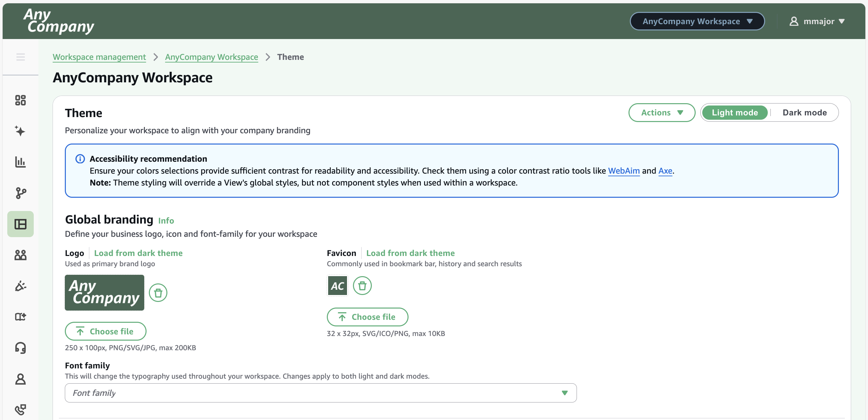Image resolution: width=868 pixels, height=420 pixels.
Task: Toggle the sidebar with the hamburger icon
Action: point(20,57)
